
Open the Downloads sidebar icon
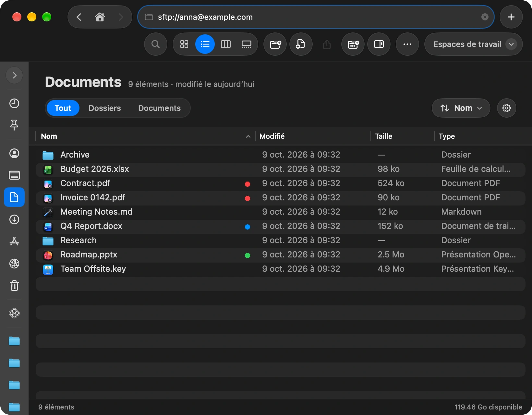pos(14,219)
